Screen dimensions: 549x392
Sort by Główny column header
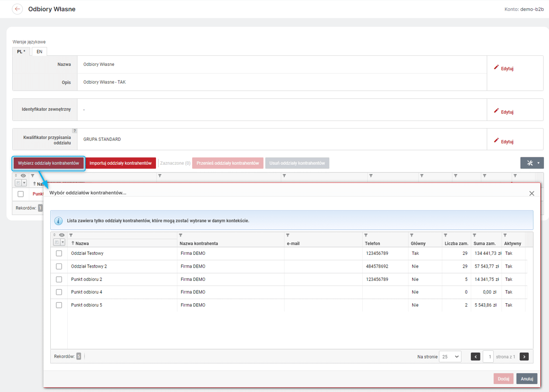(x=418, y=243)
